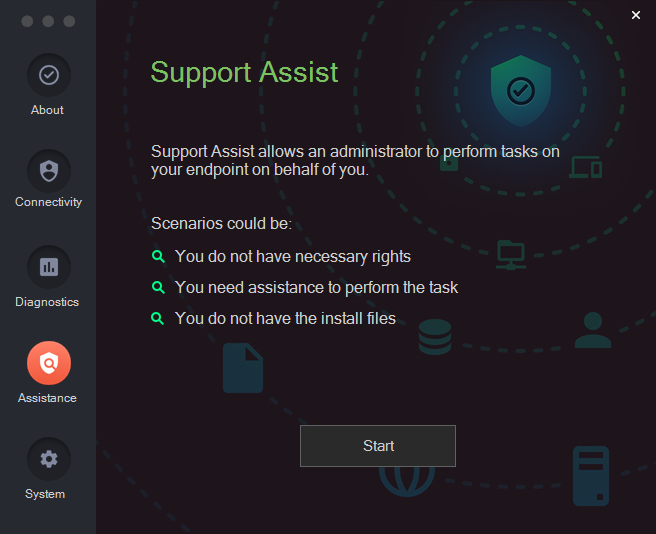Click the first gray window dot
The width and height of the screenshot is (656, 534).
click(x=27, y=21)
